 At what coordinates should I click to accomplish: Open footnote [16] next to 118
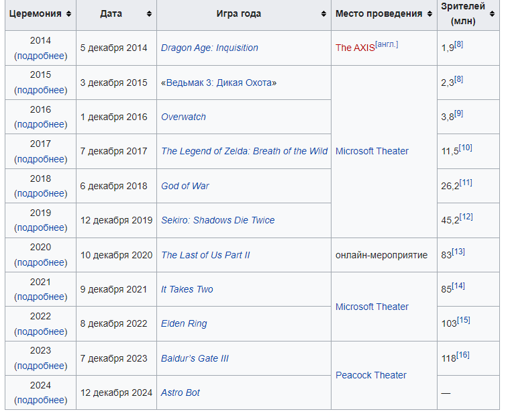point(462,355)
